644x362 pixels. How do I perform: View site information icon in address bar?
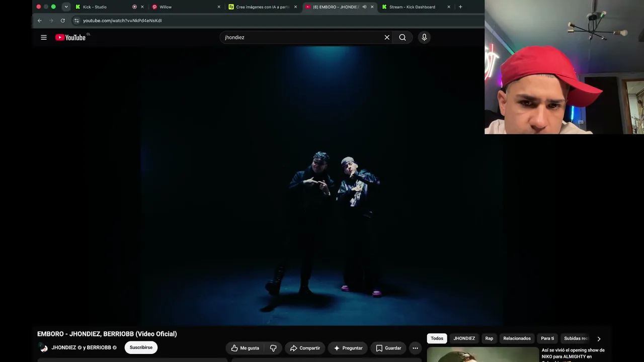click(76, 21)
